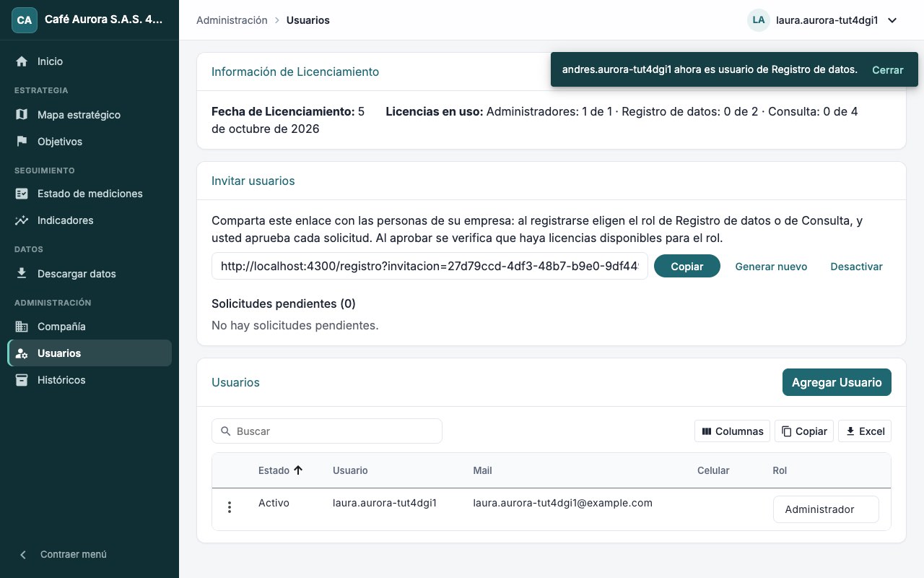Click the Contraer menú chevron icon
Image resolution: width=924 pixels, height=578 pixels.
(x=23, y=555)
